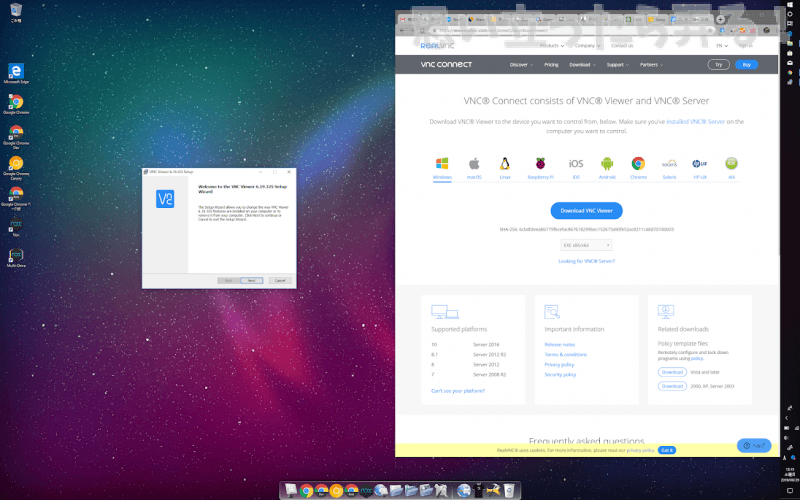Expand the Products menu on RealVNC header
Image resolution: width=800 pixels, height=500 pixels.
point(552,45)
